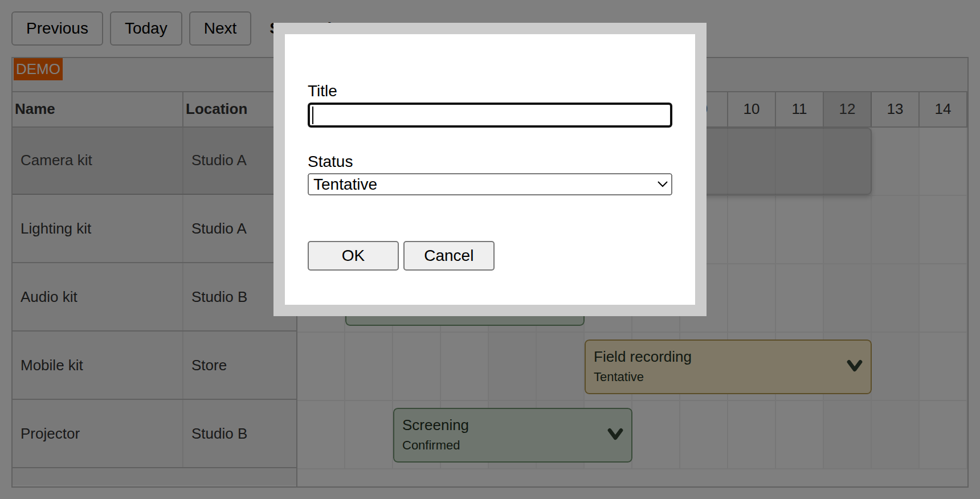This screenshot has height=499, width=980.
Task: Click day 10 column header
Action: click(752, 109)
